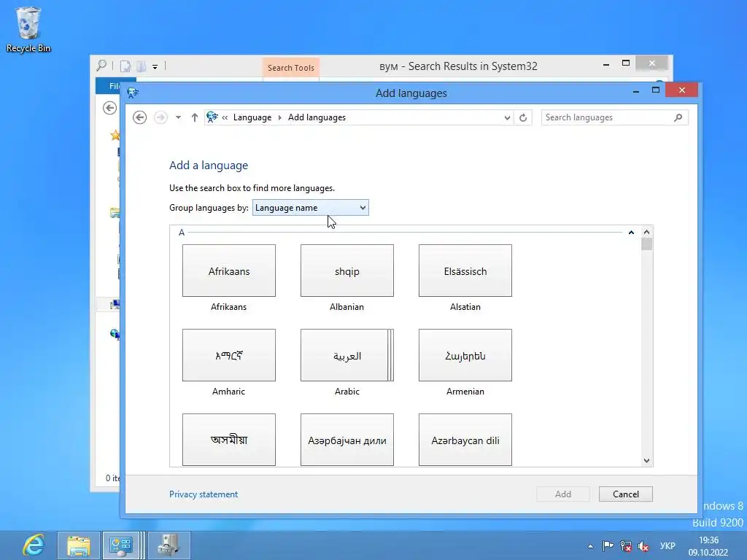
Task: Open Search Tools tab in System32 window
Action: tap(290, 68)
